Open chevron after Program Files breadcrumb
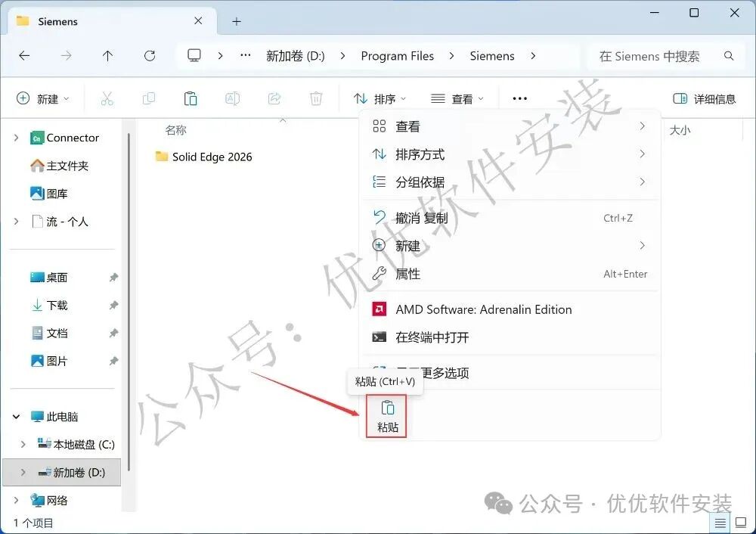The image size is (756, 534). 451,56
